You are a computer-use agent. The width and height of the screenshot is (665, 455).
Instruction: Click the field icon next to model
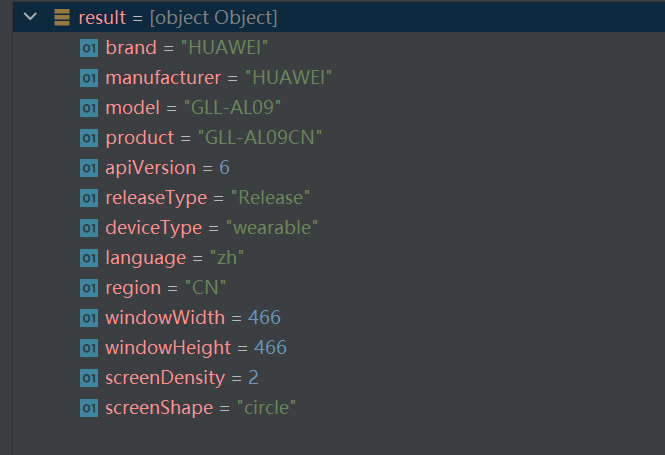tap(89, 108)
